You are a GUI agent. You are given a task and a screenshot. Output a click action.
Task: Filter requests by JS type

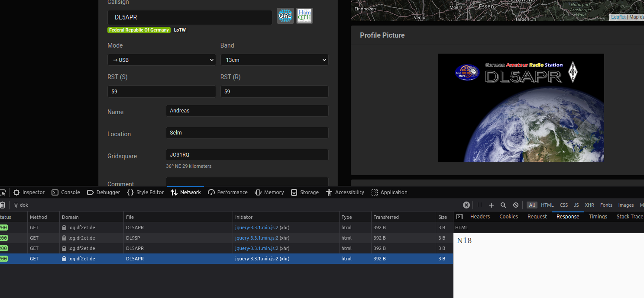pyautogui.click(x=576, y=205)
